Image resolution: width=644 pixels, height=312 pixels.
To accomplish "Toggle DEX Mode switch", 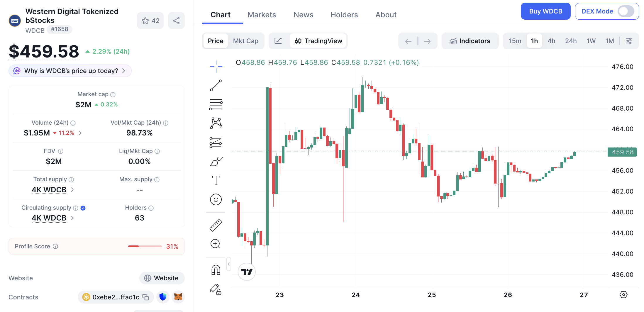I will 626,11.
